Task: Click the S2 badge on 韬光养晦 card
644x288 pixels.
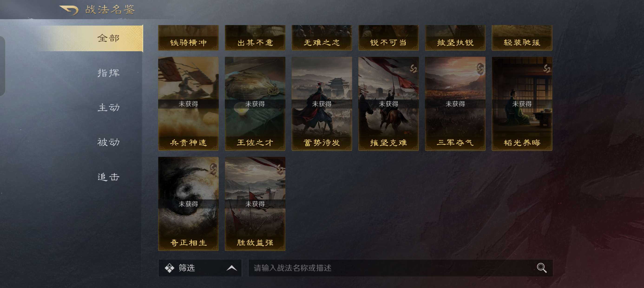Action: coord(547,69)
